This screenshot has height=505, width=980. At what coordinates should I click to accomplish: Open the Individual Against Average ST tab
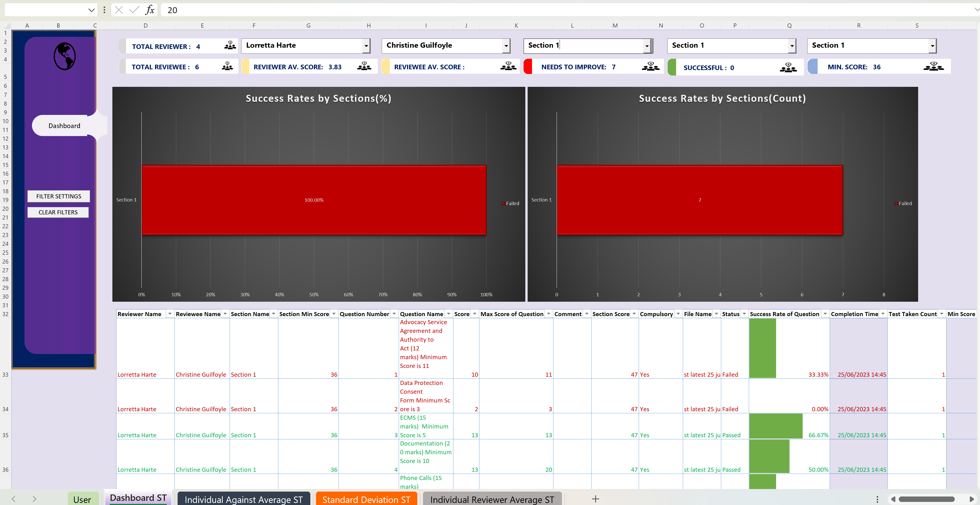[244, 499]
